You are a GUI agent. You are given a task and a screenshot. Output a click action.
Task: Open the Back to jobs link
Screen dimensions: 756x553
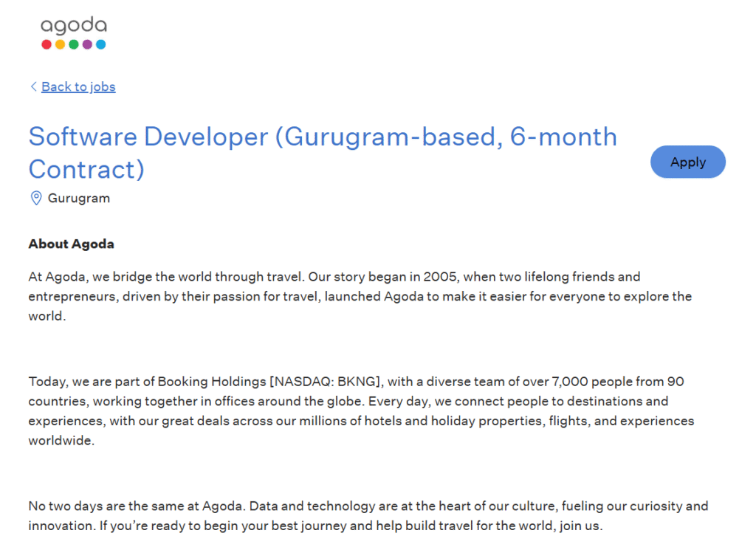78,86
